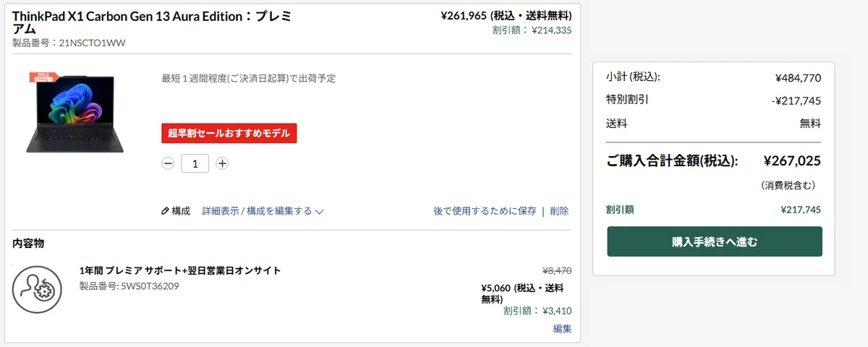Click 後で使用するために保存 link

(485, 211)
